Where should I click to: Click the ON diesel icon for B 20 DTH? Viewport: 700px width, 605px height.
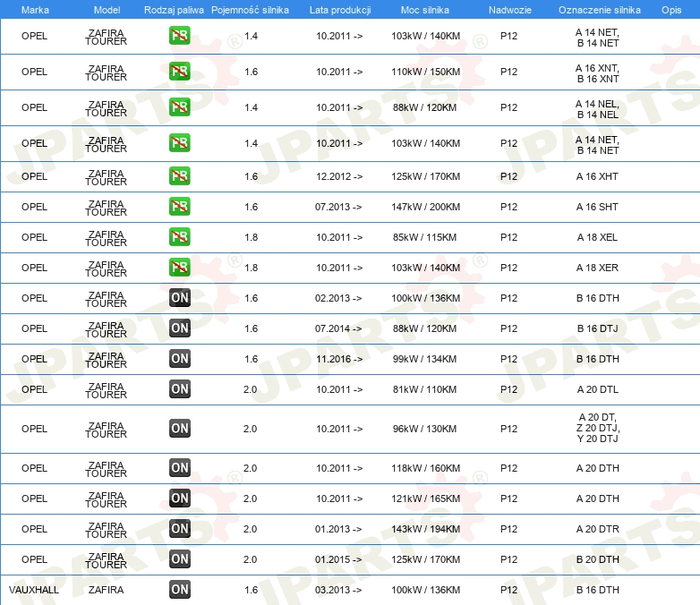coord(180,559)
